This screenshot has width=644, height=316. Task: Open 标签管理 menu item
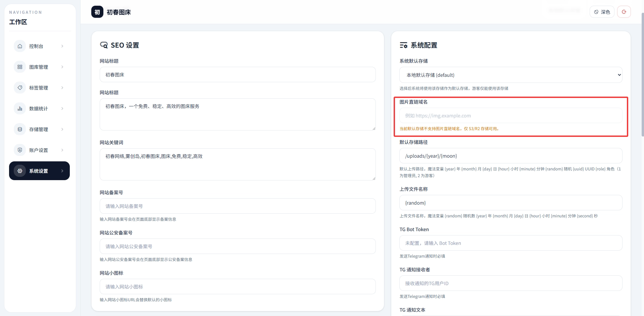(39, 88)
